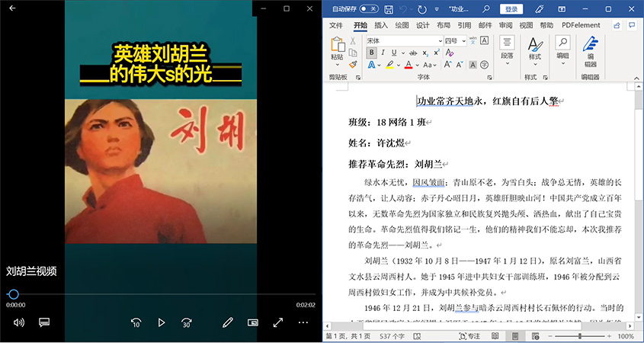Click the Paste (粘贴) clipboard icon
This screenshot has height=343, width=644.
click(337, 44)
